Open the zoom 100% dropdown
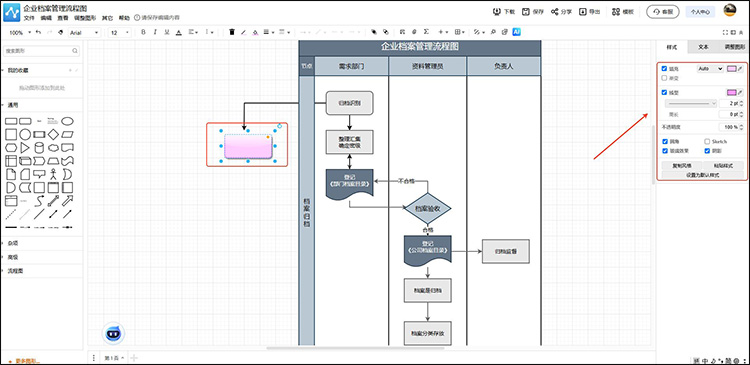This screenshot has height=365, width=750. [20, 33]
